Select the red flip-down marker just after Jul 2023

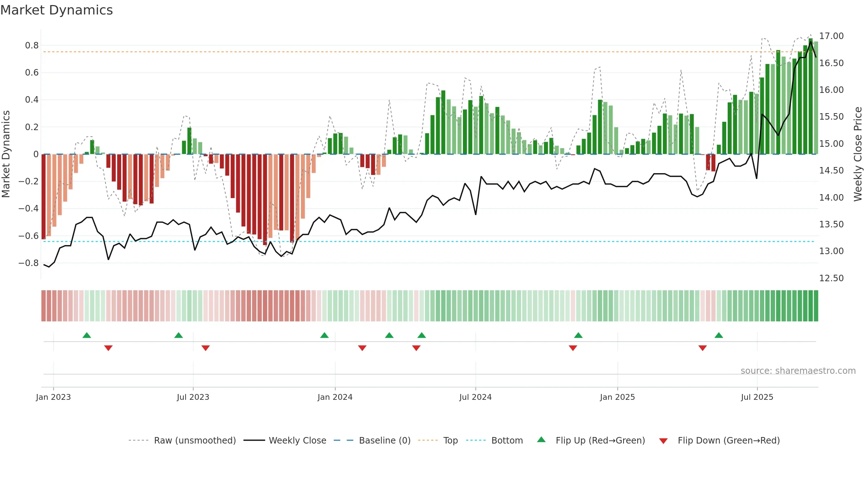click(205, 348)
